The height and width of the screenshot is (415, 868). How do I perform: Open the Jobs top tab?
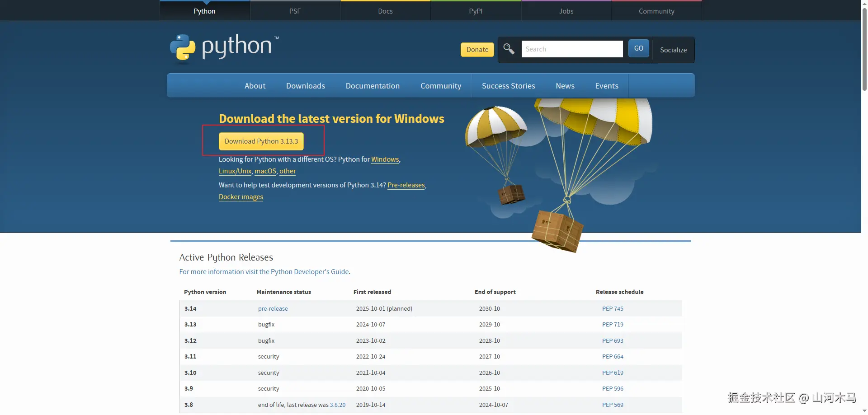point(566,11)
